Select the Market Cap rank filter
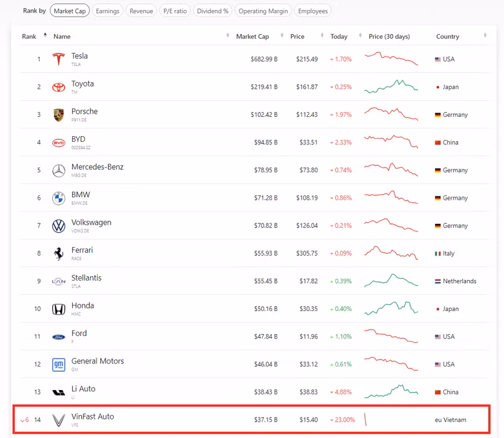The image size is (504, 438). tap(70, 11)
